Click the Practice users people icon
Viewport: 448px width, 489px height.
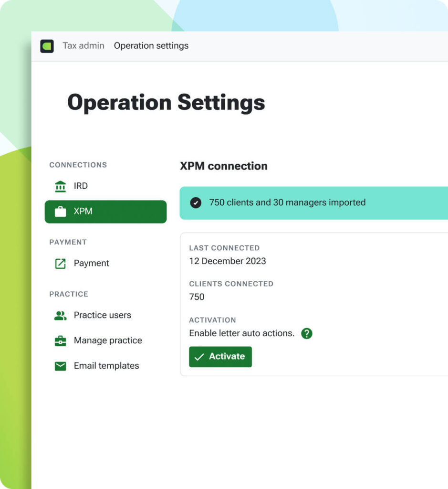pos(60,316)
